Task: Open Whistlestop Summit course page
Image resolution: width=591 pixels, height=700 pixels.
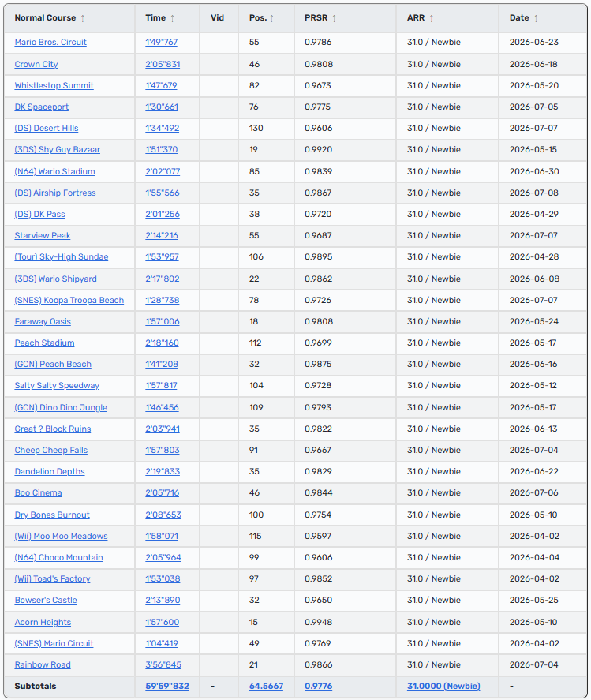Action: (x=54, y=86)
